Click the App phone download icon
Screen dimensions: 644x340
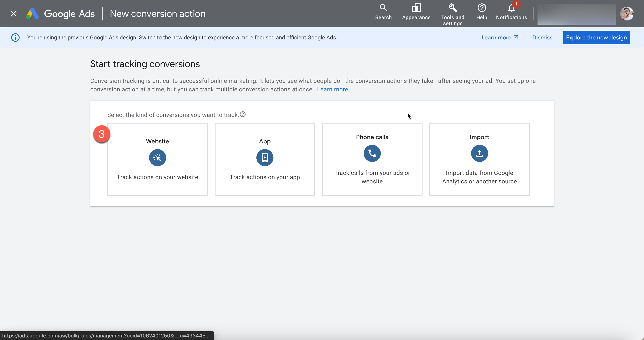265,158
